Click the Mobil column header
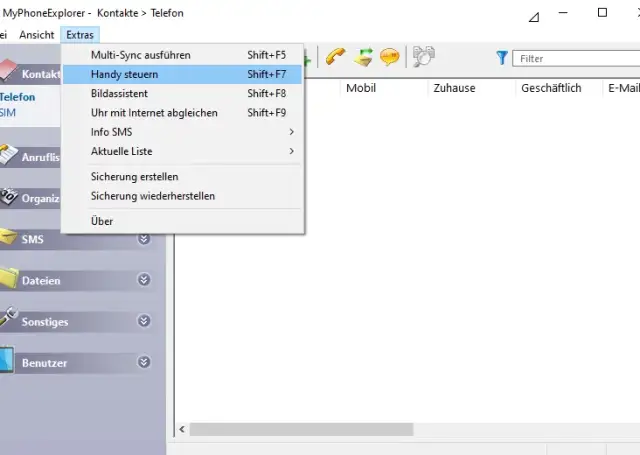Image resolution: width=640 pixels, height=455 pixels. click(384, 88)
